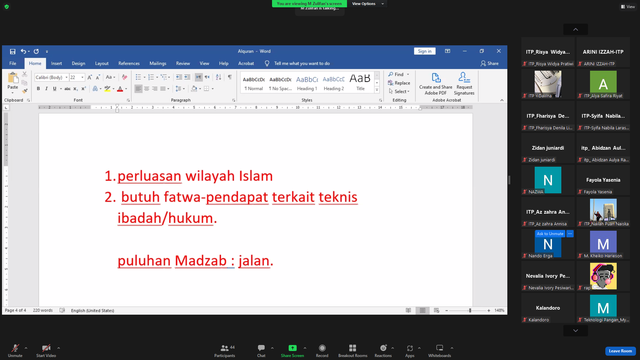The width and height of the screenshot is (640, 360).
Task: Open the Zoom Chat panel
Action: point(261,351)
